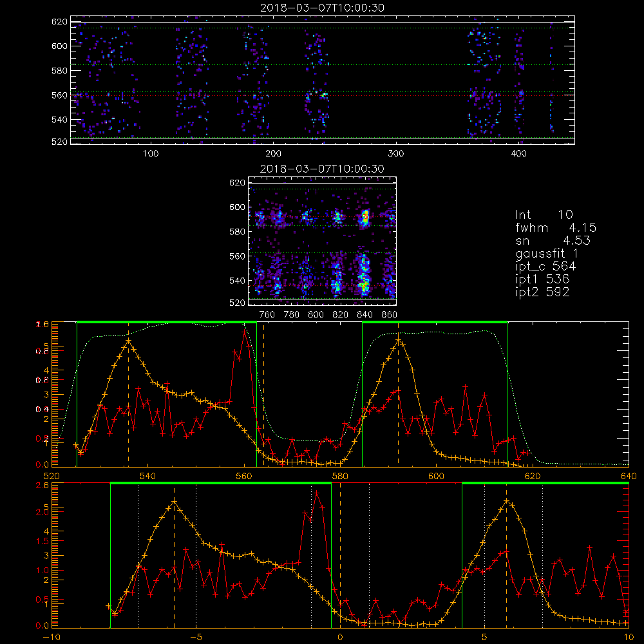
Task: Click y-axis label 600 on the top plot
Action: (59, 46)
